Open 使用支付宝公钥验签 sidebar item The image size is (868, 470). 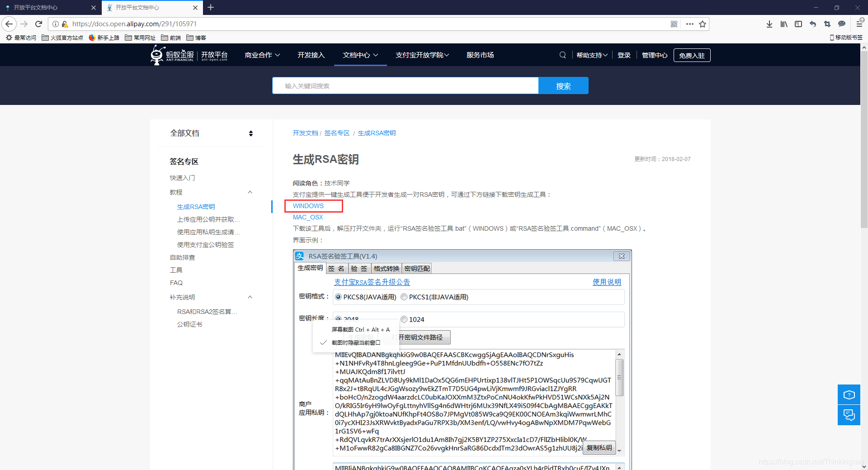205,245
